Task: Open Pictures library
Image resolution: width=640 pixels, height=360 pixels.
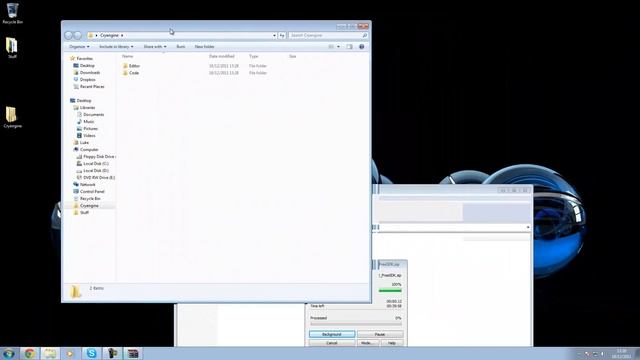Action: 90,129
